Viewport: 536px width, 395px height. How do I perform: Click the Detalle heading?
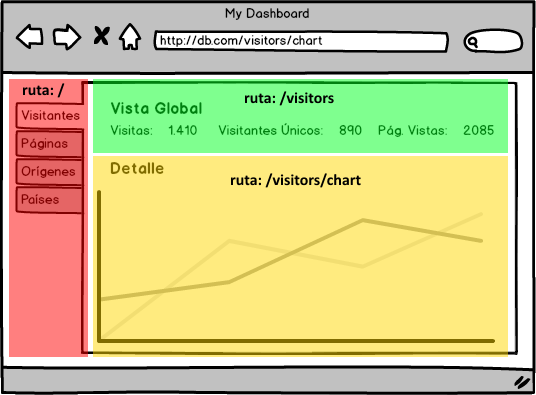pyautogui.click(x=137, y=168)
